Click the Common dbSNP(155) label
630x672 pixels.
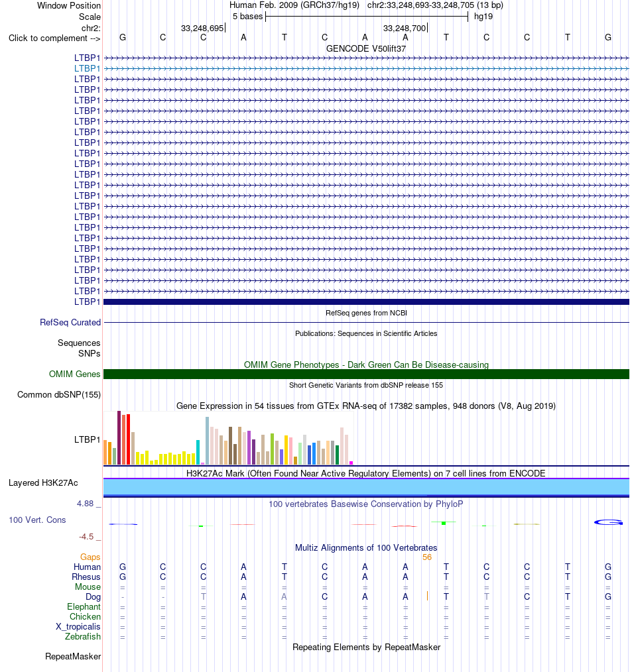click(59, 394)
